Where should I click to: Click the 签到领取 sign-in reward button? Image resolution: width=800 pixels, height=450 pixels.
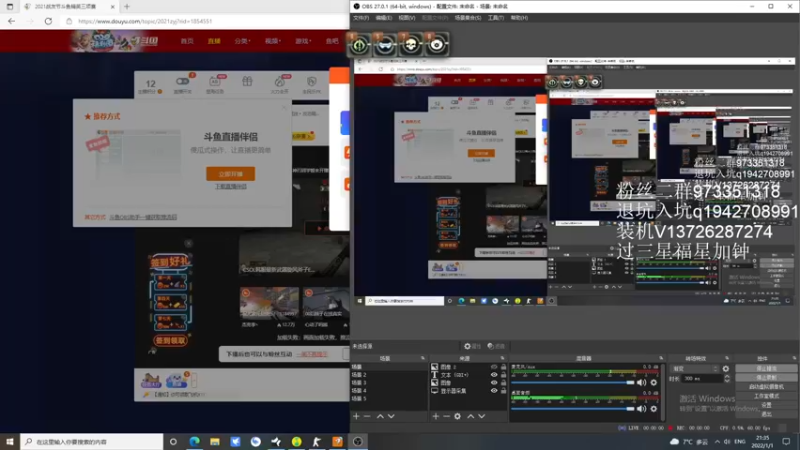pos(170,340)
